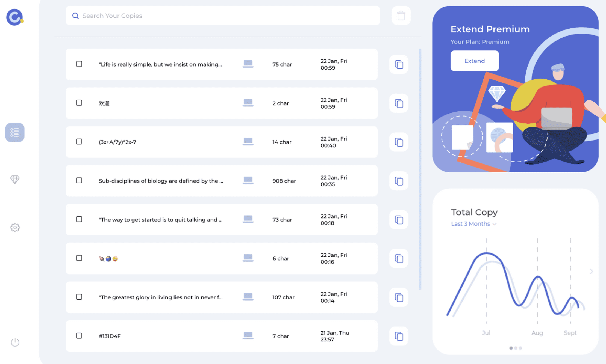Click the trash delete icon
The width and height of the screenshot is (606, 364).
click(x=401, y=16)
